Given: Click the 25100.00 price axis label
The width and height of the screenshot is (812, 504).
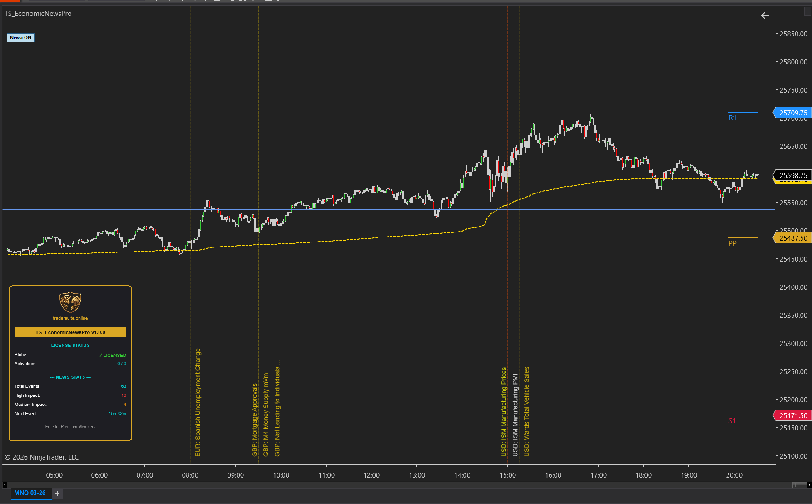Looking at the screenshot, I should (793, 456).
